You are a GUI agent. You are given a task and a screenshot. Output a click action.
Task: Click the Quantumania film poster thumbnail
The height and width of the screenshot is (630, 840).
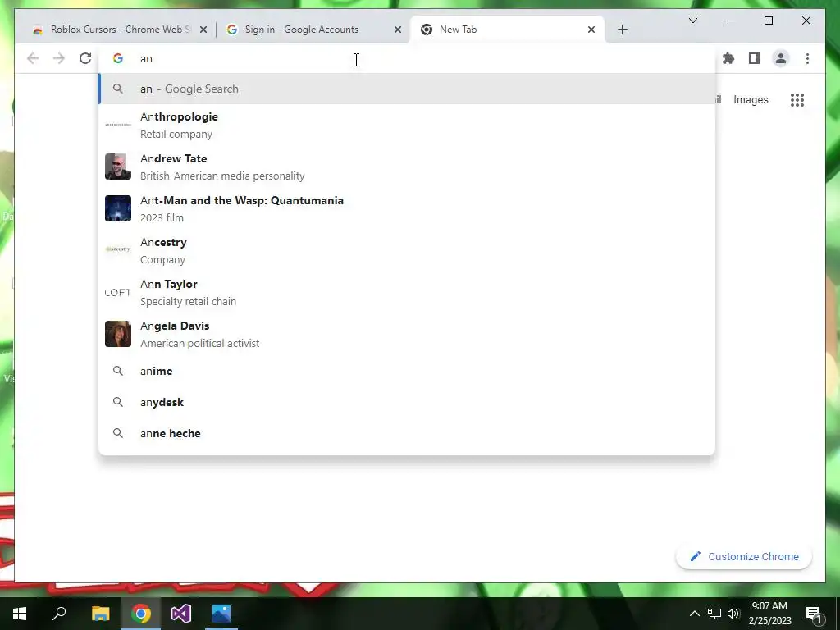click(118, 208)
